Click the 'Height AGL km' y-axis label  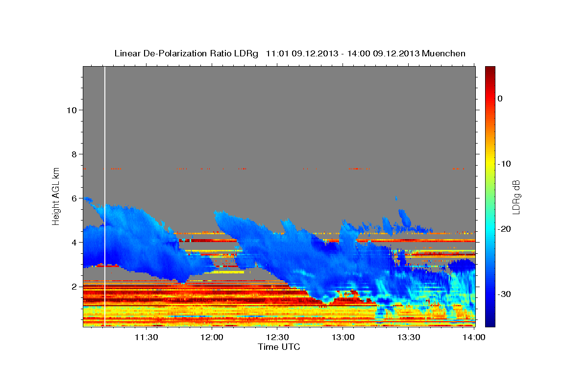point(56,196)
